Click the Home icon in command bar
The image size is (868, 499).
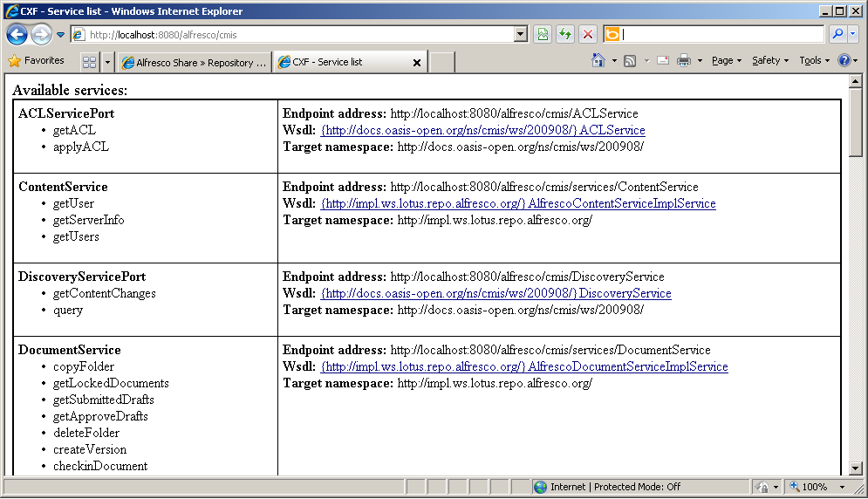[x=598, y=60]
